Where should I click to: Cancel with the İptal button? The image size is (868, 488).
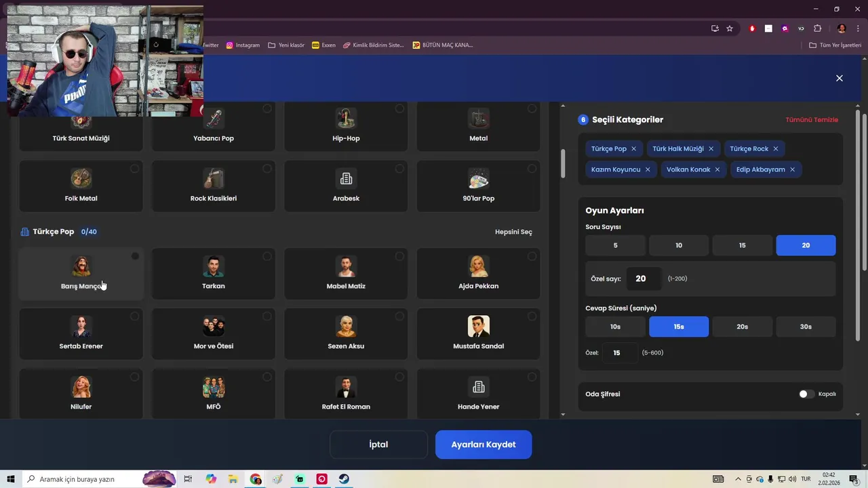[x=378, y=445]
